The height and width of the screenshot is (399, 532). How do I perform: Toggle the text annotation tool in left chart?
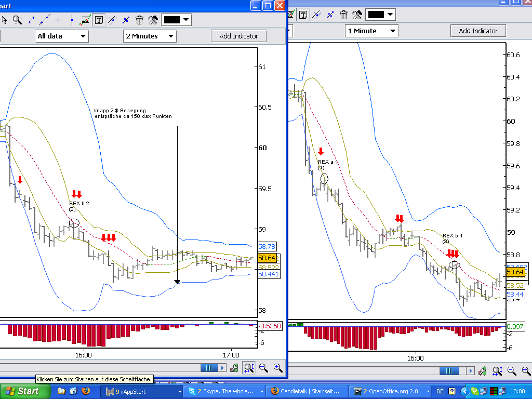click(x=99, y=20)
